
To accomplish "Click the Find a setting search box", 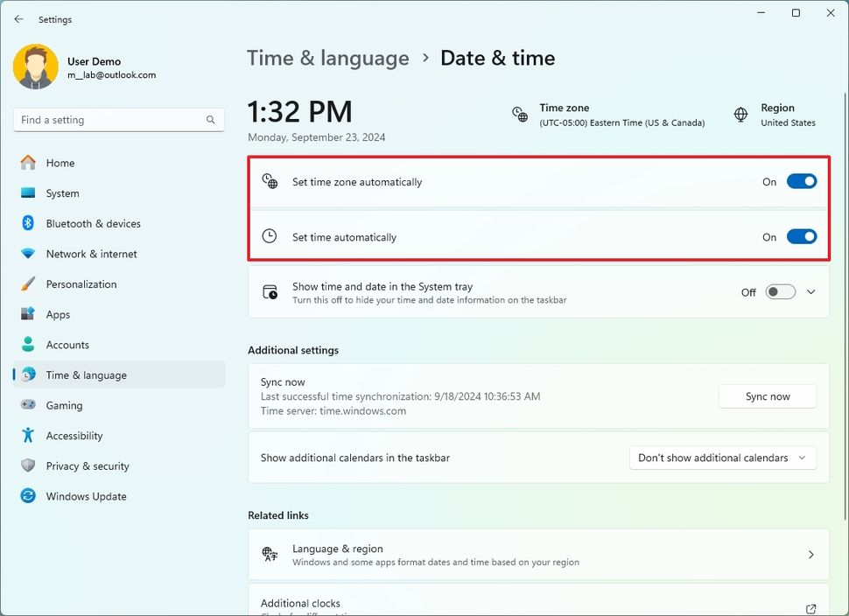I will (x=118, y=119).
